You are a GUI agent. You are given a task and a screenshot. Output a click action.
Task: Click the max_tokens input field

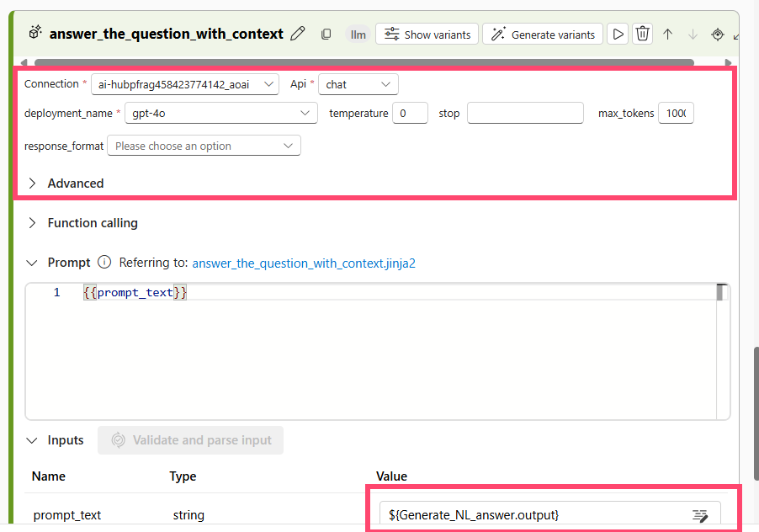[x=676, y=113]
